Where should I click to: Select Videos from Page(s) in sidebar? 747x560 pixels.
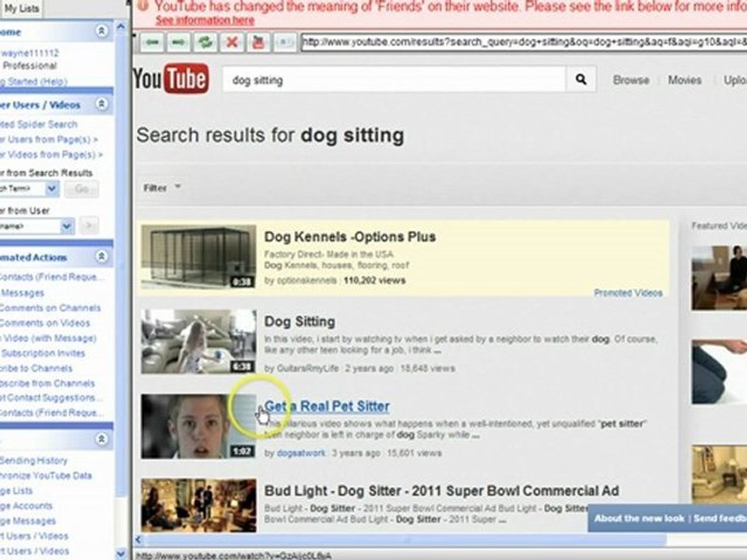pos(51,155)
